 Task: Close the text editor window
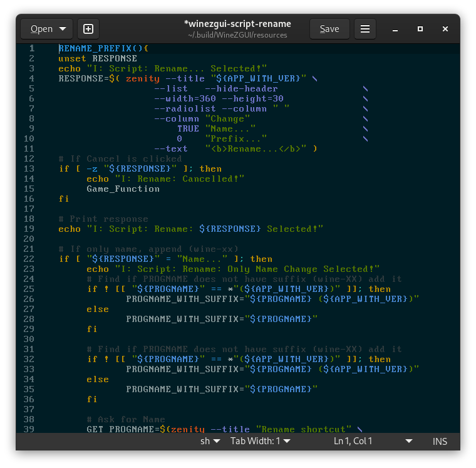click(x=445, y=29)
